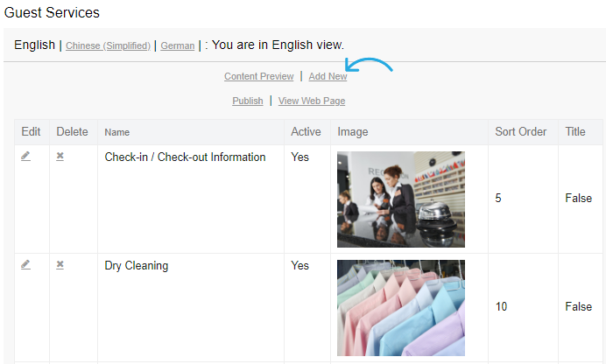
Task: Select the English language label
Action: coord(34,45)
